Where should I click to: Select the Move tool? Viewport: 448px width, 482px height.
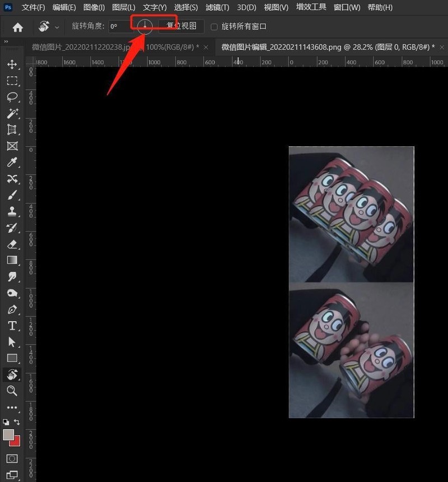12,64
